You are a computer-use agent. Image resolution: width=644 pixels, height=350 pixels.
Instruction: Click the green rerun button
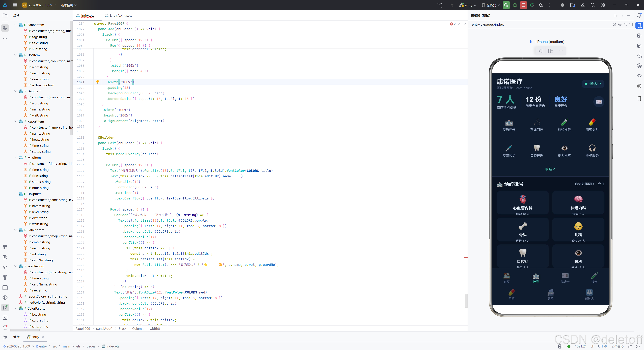tap(506, 5)
